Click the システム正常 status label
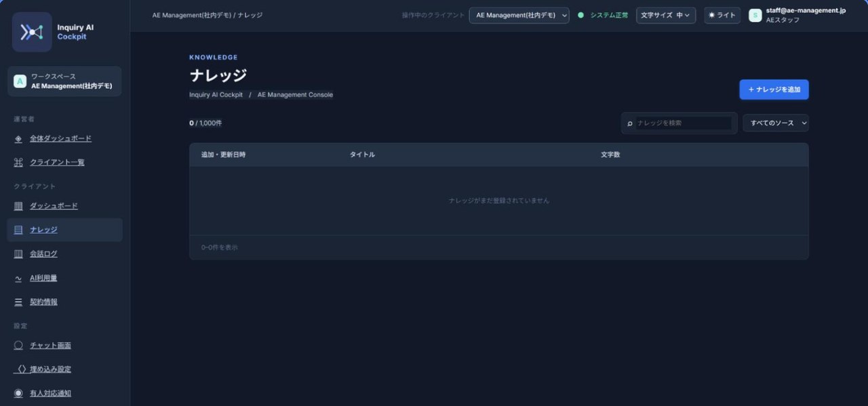The width and height of the screenshot is (868, 406). click(609, 15)
